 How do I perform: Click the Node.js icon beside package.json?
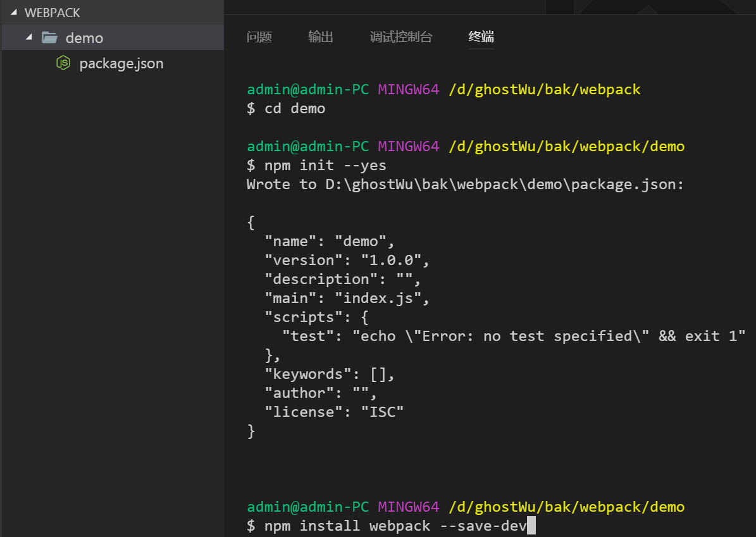click(x=63, y=63)
